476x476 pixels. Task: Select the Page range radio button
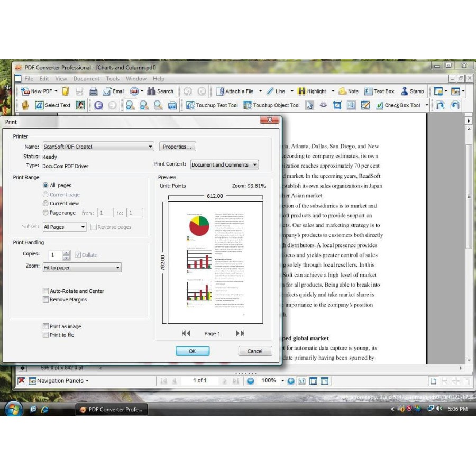click(x=45, y=213)
